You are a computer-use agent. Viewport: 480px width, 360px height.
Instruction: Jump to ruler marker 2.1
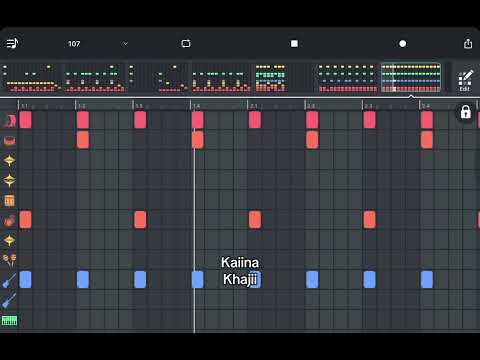pyautogui.click(x=254, y=106)
